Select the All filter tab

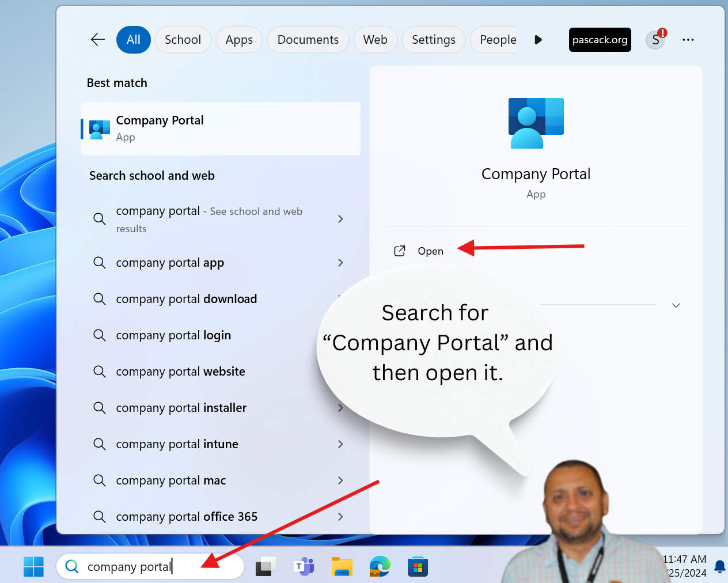(x=134, y=40)
